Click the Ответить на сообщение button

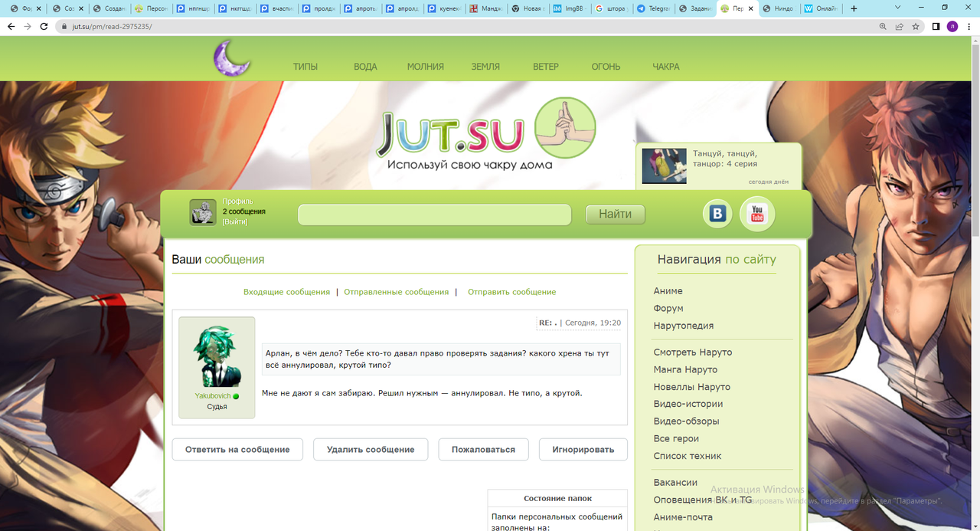pos(237,449)
